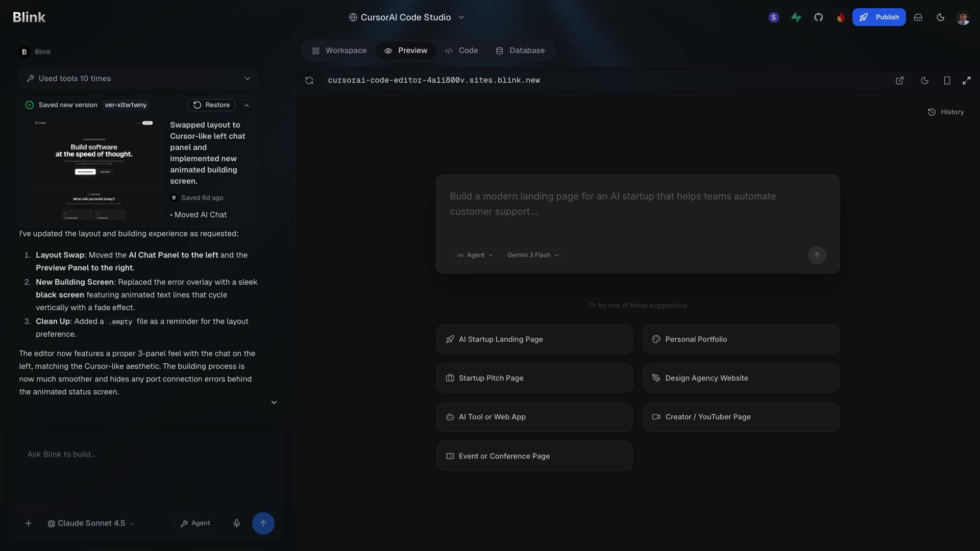Click the green saved-version checkmark icon
Image resolution: width=980 pixels, height=551 pixels.
(30, 105)
